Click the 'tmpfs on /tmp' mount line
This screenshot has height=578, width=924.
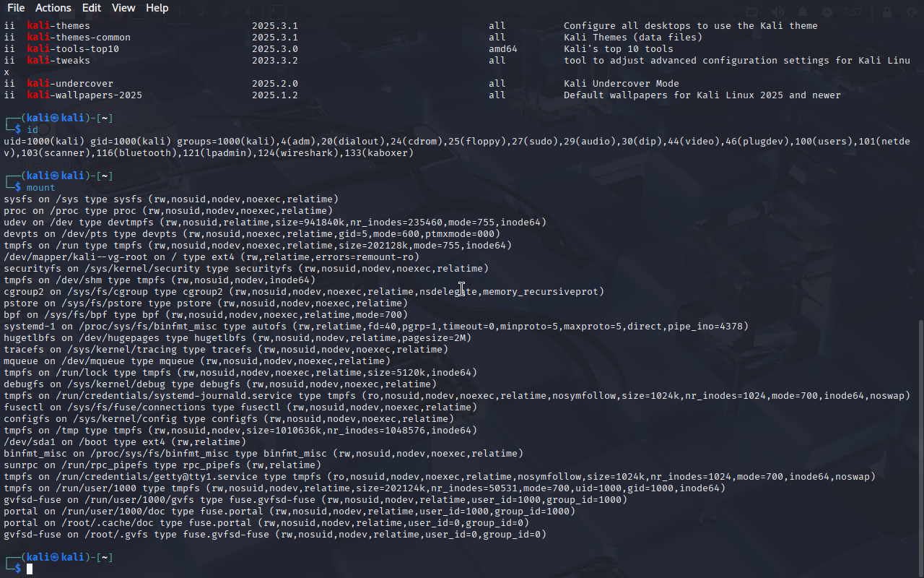point(240,431)
